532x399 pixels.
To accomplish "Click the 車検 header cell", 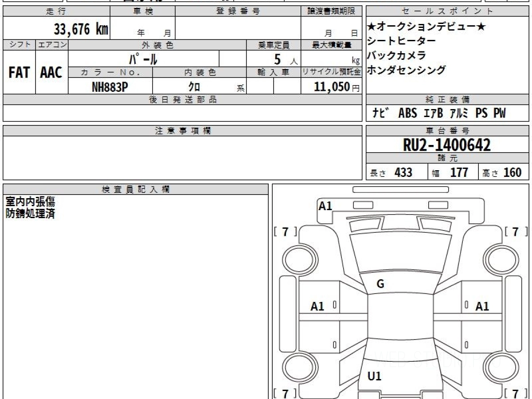I will tap(142, 12).
